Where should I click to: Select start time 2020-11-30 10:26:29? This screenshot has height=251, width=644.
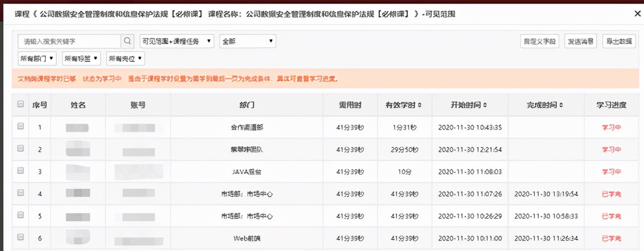click(x=470, y=216)
